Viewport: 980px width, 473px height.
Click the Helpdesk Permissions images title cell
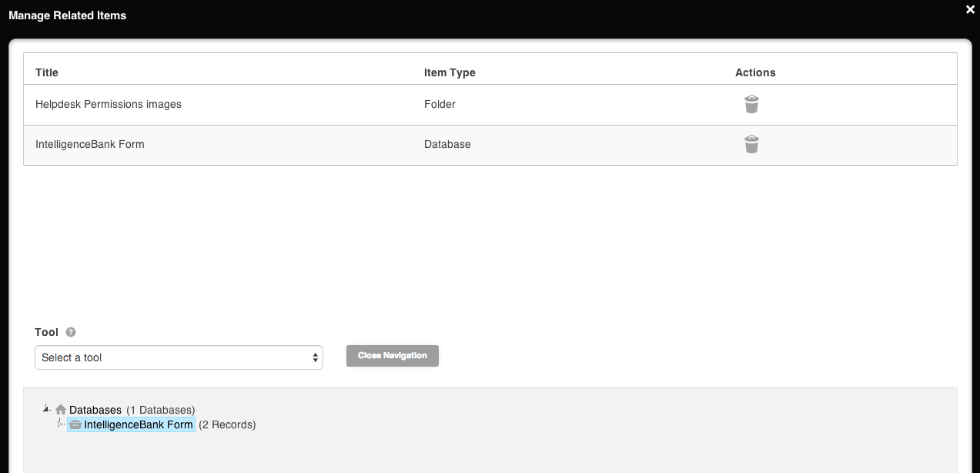tap(109, 104)
